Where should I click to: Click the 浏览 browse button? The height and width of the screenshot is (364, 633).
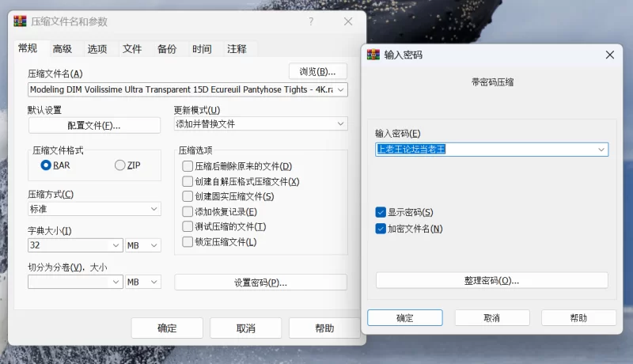coord(317,71)
